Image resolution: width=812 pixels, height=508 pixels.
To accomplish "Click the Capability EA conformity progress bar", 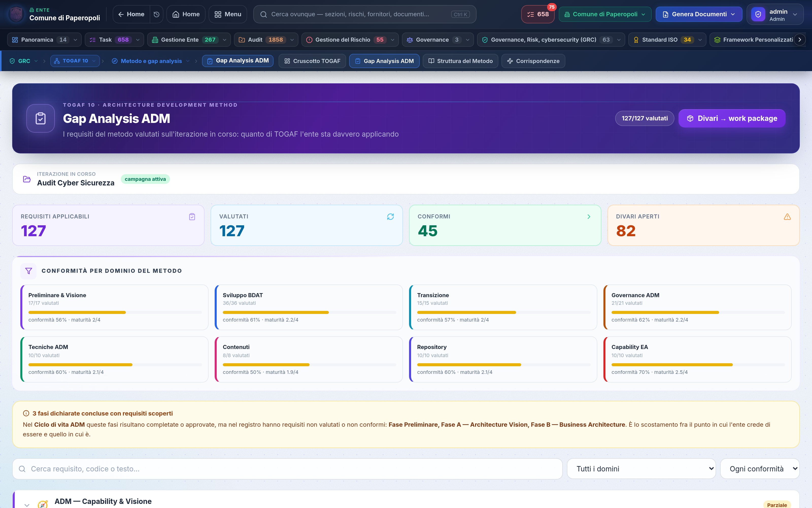I will pos(698,364).
